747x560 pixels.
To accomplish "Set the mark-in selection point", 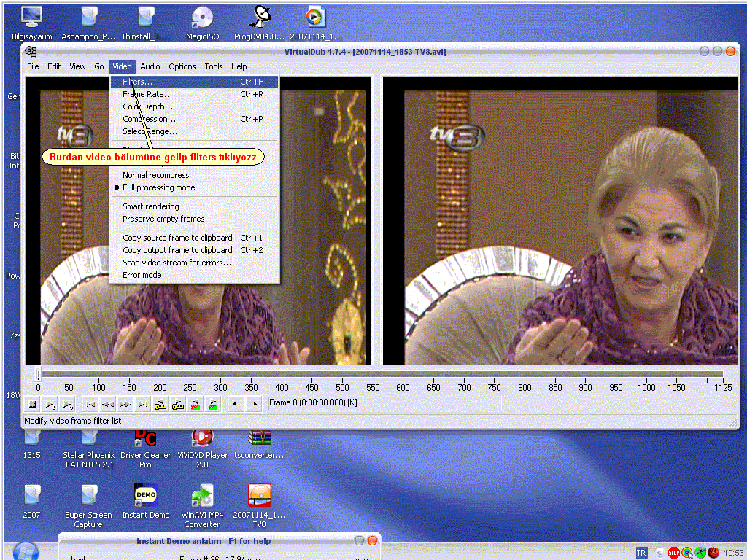I will (x=236, y=405).
